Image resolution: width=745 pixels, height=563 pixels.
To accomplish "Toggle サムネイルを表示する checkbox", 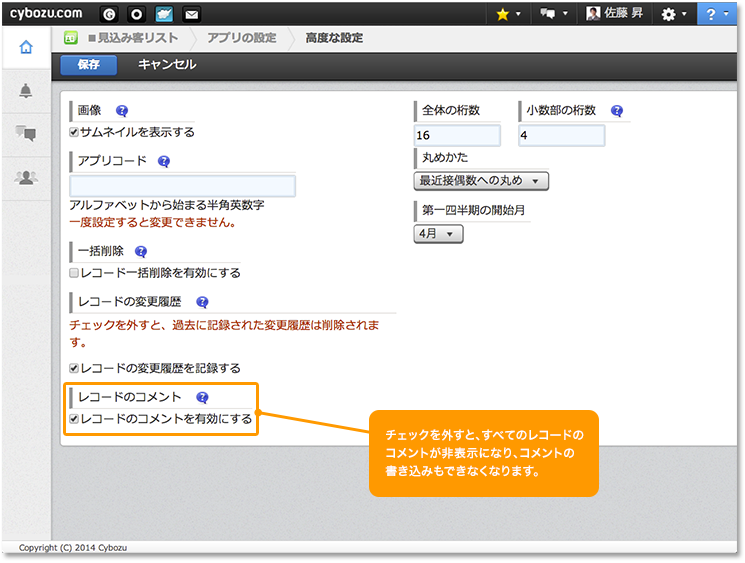I will [74, 132].
